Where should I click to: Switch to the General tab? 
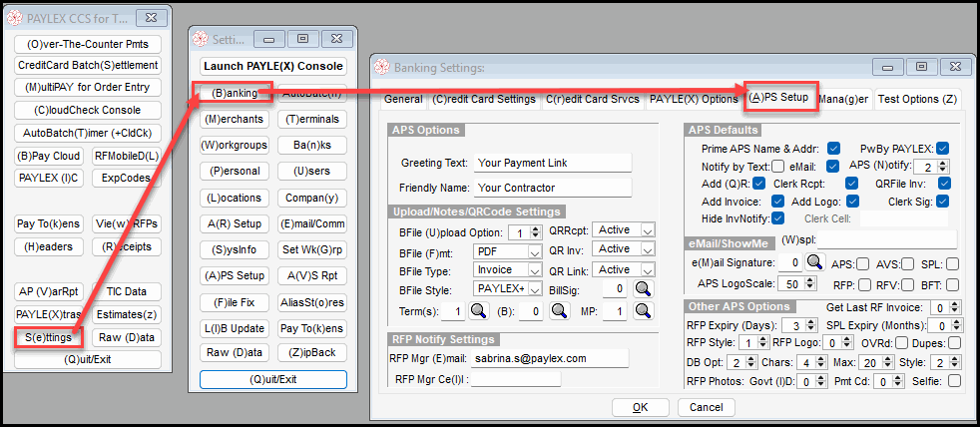tap(403, 100)
